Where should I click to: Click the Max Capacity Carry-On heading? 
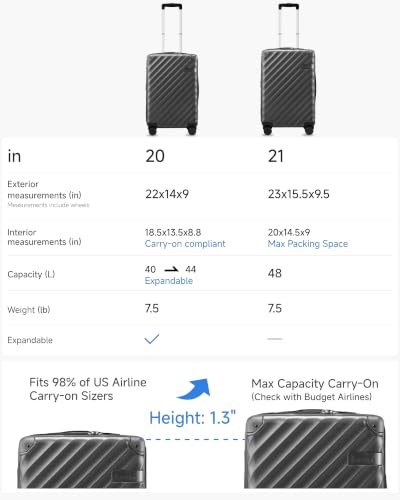click(315, 384)
